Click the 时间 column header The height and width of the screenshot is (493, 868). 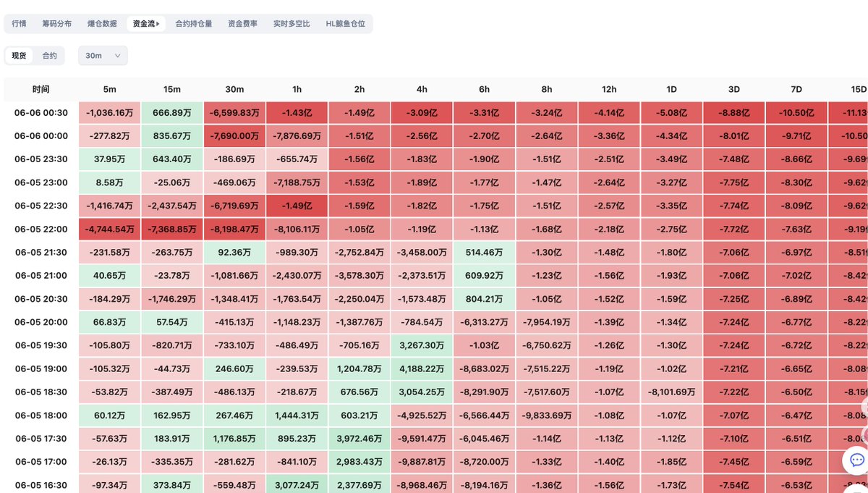pos(41,90)
